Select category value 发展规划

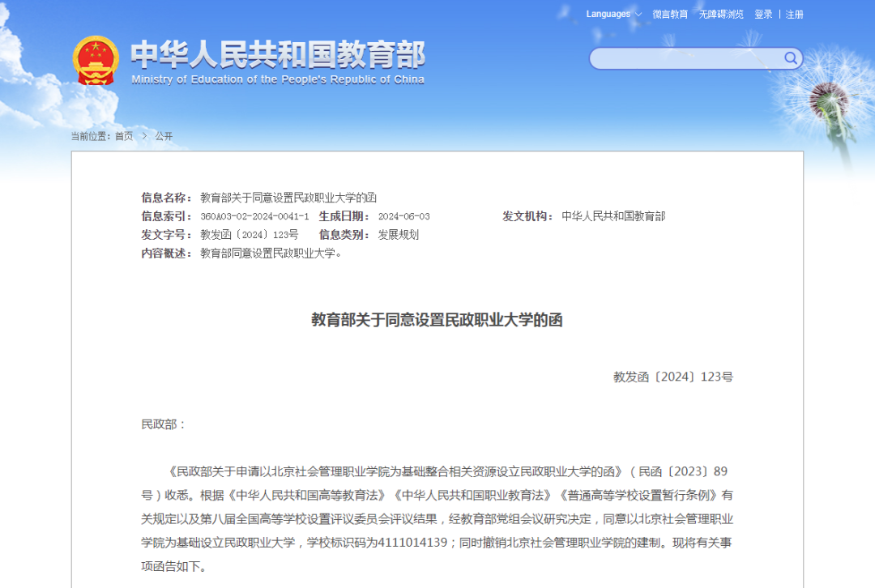pyautogui.click(x=399, y=235)
